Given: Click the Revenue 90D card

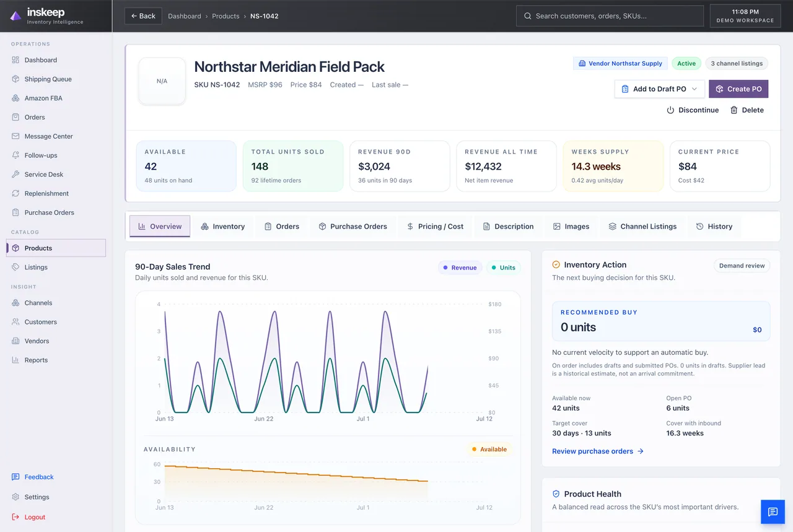Looking at the screenshot, I should (400, 166).
